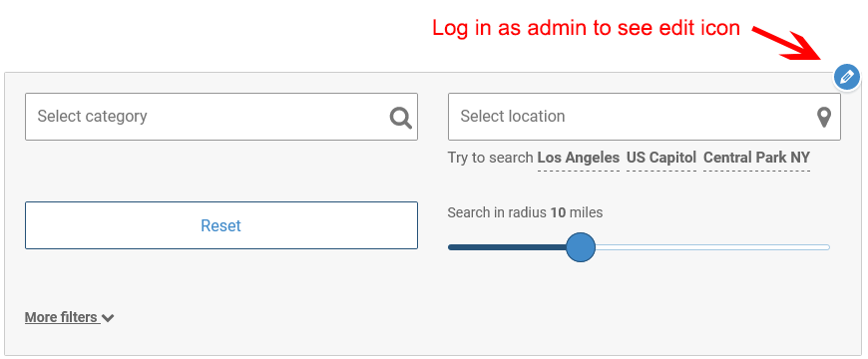Click the light slider track right of handle
Screen dimensions: 868x359
pyautogui.click(x=712, y=247)
